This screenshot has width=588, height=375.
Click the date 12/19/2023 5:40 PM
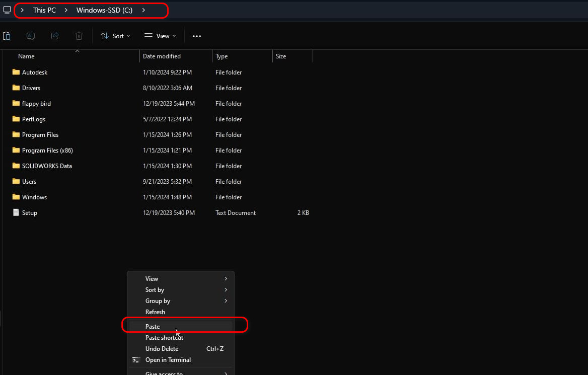coord(169,212)
